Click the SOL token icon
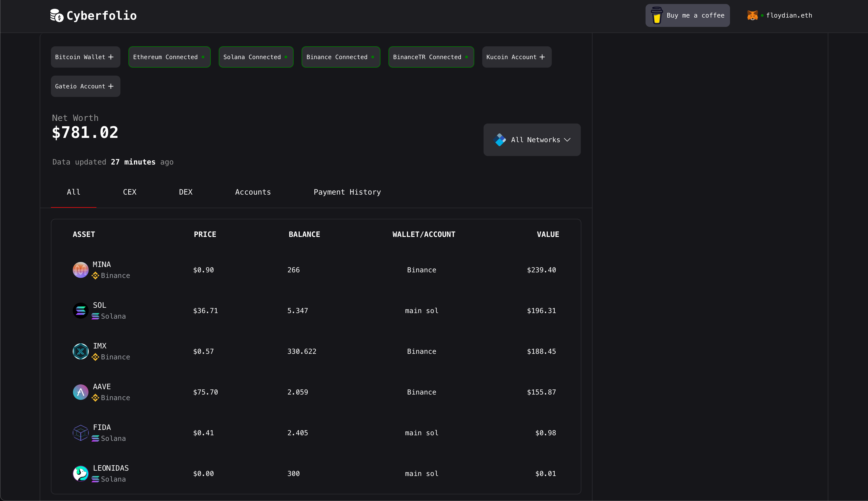868x501 pixels. click(80, 311)
